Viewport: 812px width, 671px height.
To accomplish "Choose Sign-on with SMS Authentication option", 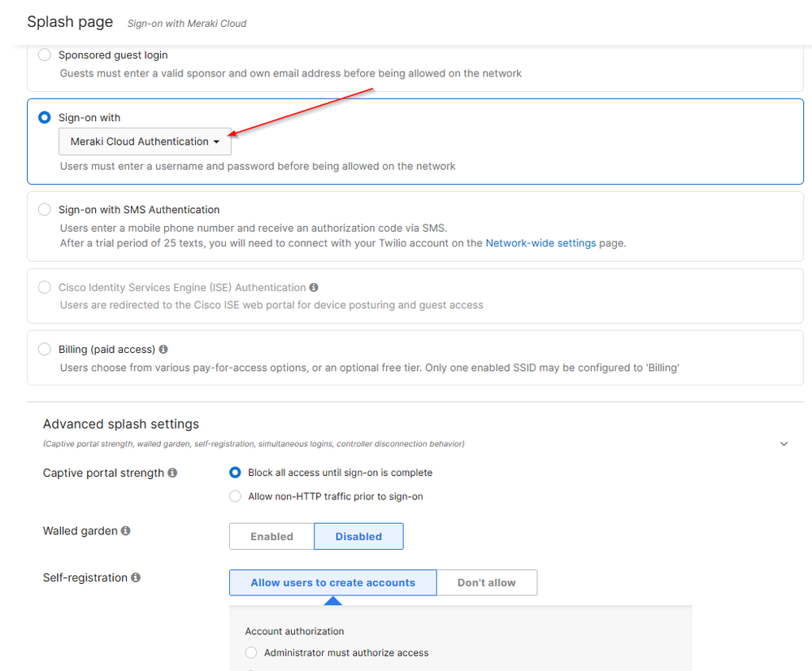I will [x=45, y=210].
